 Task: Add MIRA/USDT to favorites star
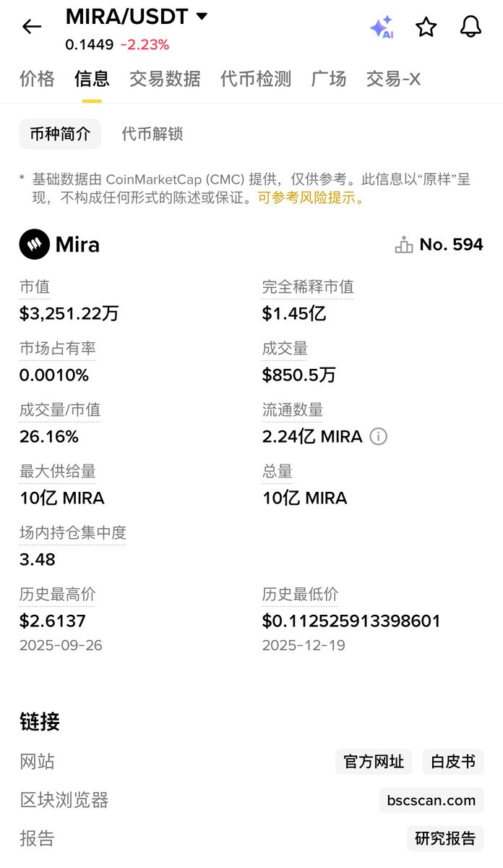point(426,27)
